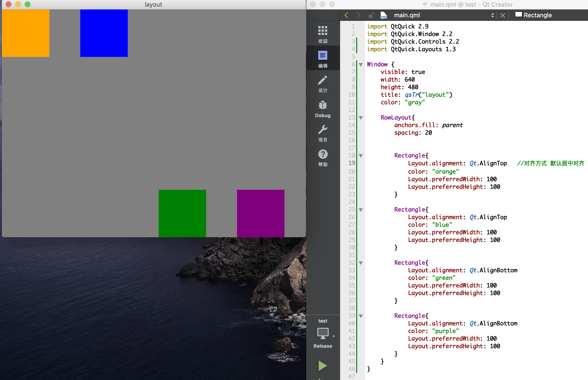Expand the Rectangle block on line 32
Image resolution: width=588 pixels, height=380 pixels.
point(360,262)
